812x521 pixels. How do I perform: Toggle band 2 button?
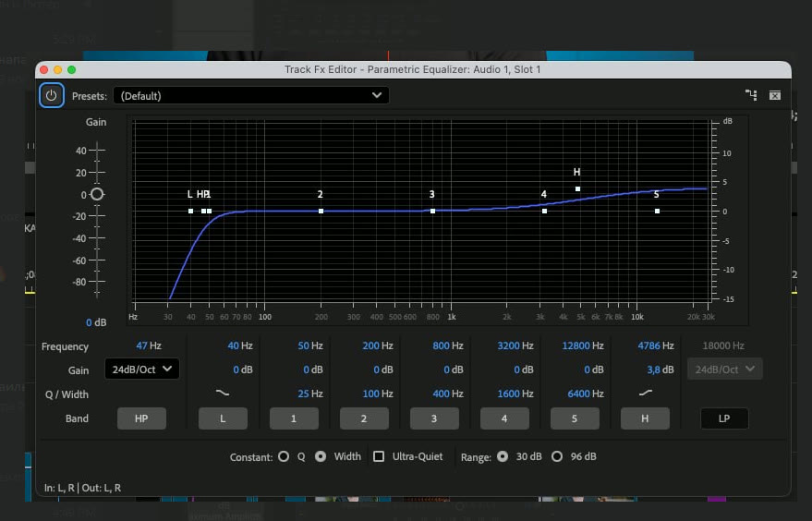tap(364, 418)
